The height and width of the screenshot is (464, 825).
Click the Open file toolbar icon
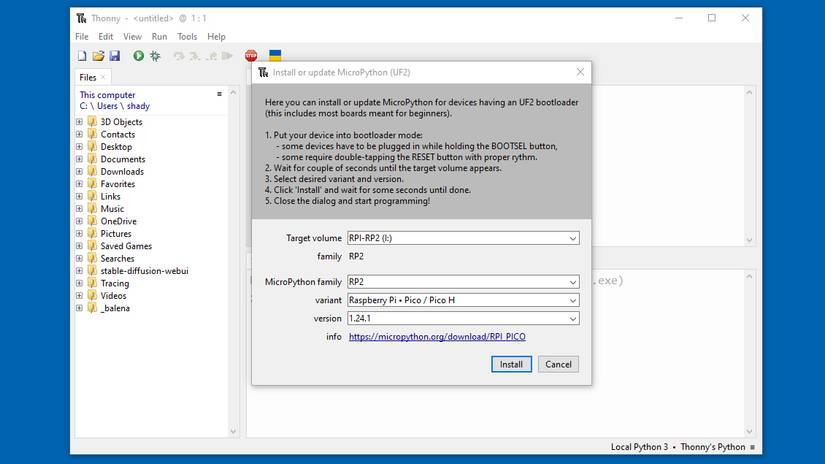(x=98, y=55)
